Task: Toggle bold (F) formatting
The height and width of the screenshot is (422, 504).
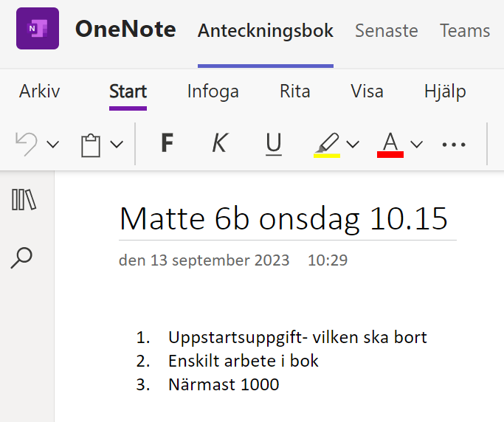Action: click(168, 142)
